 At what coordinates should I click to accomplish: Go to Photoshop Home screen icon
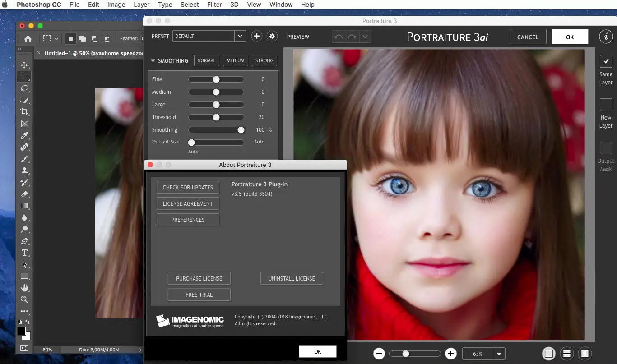(28, 39)
